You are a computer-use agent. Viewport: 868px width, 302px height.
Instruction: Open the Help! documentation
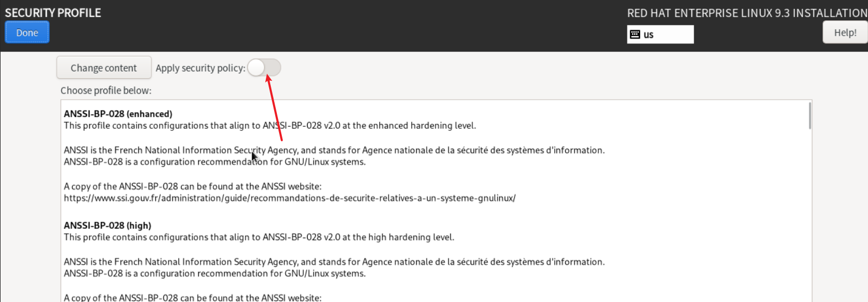click(x=844, y=32)
